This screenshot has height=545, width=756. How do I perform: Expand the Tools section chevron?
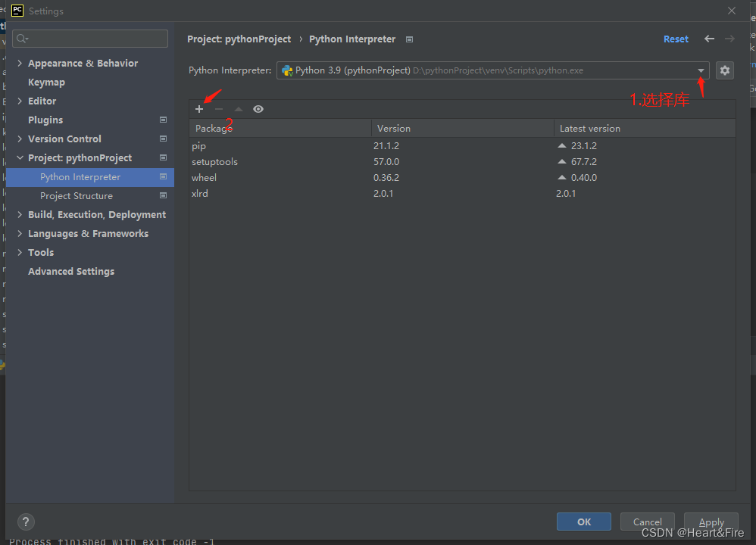(x=20, y=252)
